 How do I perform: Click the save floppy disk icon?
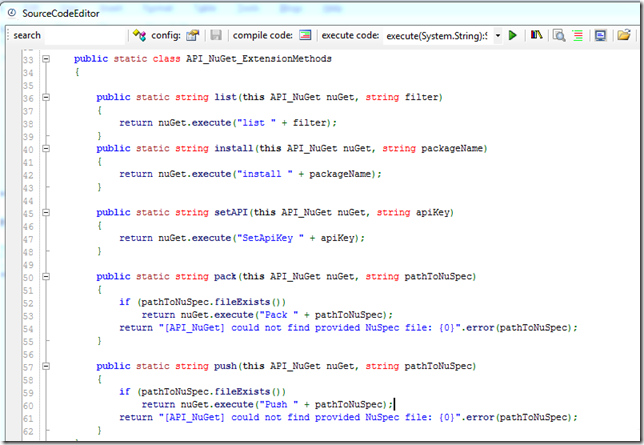point(216,35)
